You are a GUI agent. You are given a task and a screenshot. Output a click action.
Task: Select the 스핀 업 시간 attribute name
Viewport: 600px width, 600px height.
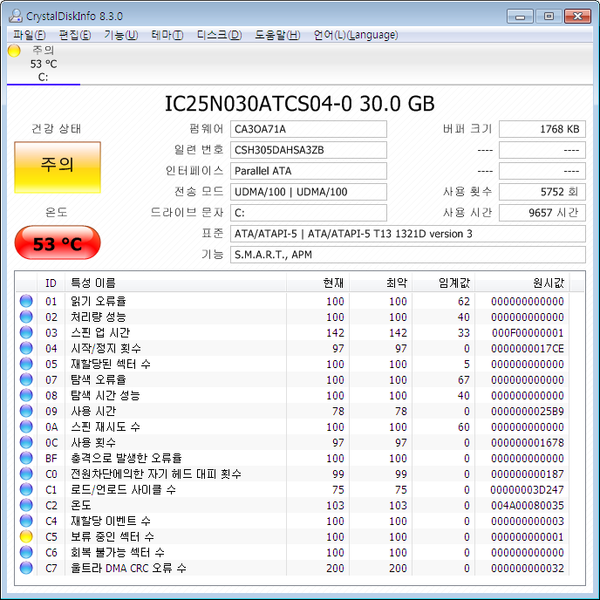pyautogui.click(x=100, y=333)
